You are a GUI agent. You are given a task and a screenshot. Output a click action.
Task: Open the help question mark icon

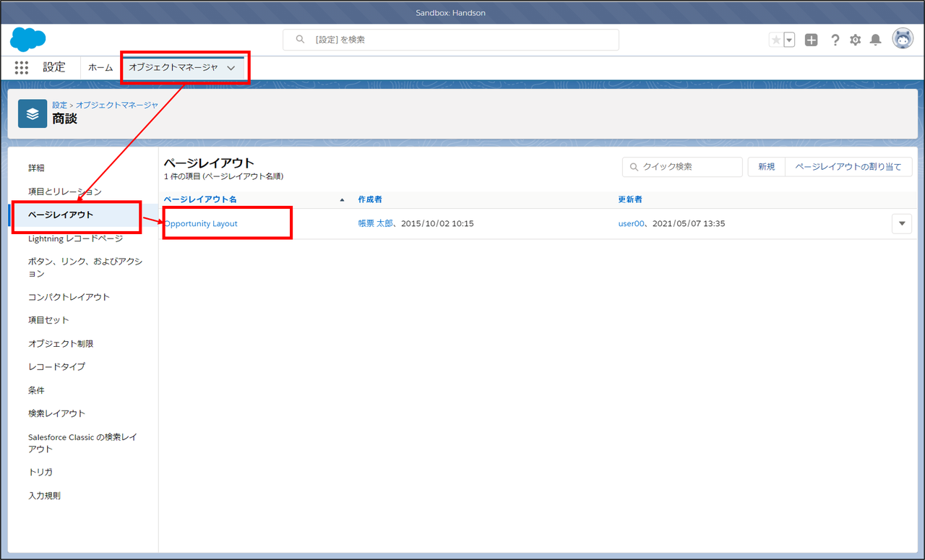tap(835, 40)
